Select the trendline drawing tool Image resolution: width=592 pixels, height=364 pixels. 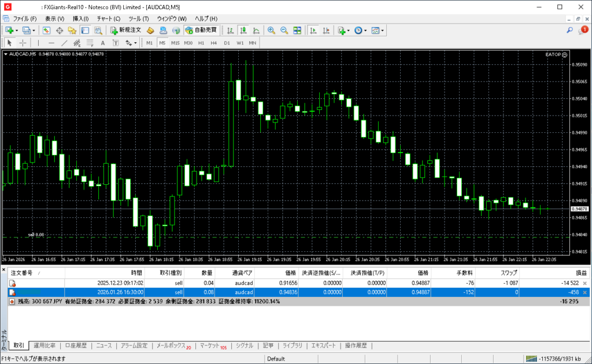point(64,43)
